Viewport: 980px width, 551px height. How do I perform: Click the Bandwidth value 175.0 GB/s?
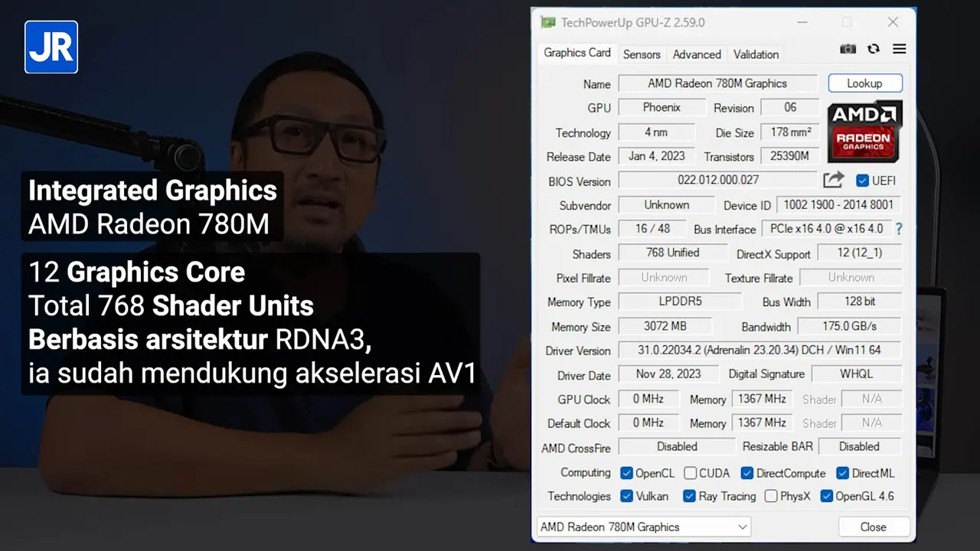pos(849,326)
